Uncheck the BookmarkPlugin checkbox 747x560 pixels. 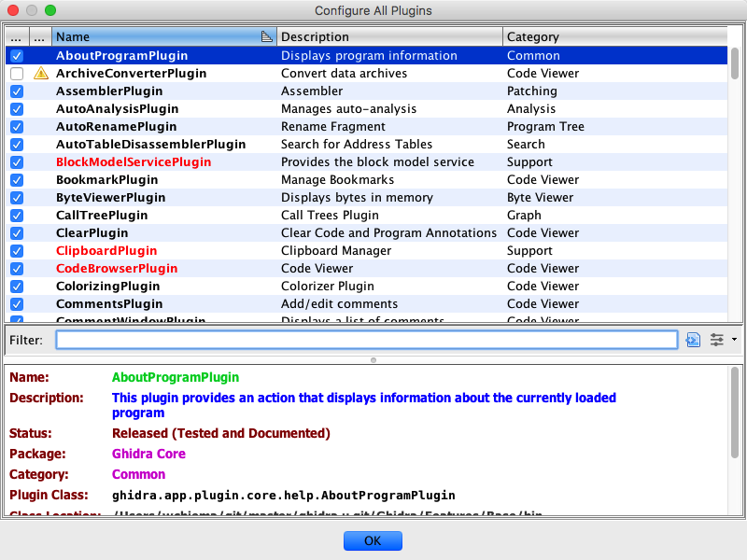pyautogui.click(x=17, y=180)
